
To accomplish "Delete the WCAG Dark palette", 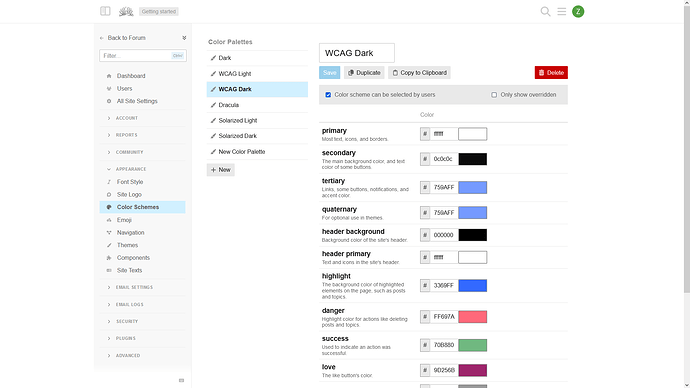I will coord(551,73).
